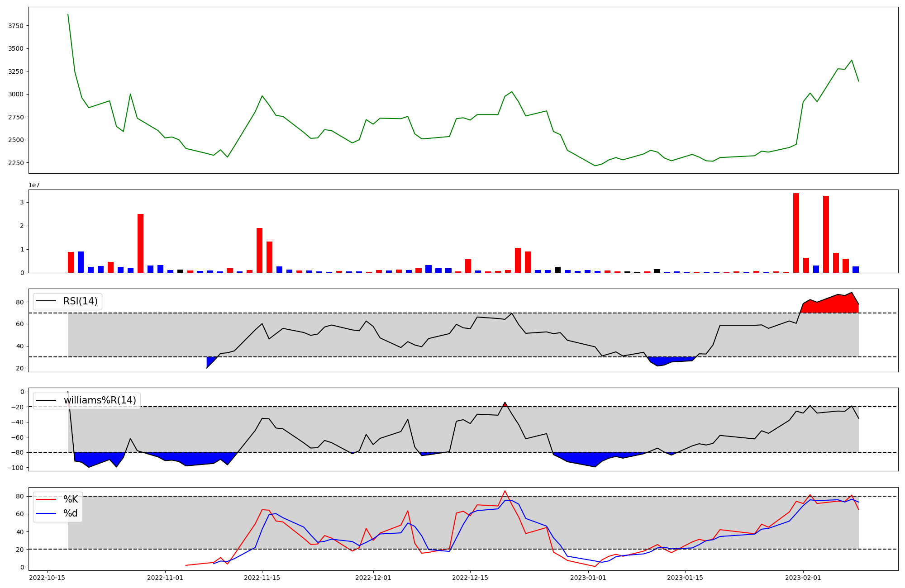Image resolution: width=905 pixels, height=588 pixels.
Task: Click the -100 Williams axis label
Action: click(x=15, y=467)
